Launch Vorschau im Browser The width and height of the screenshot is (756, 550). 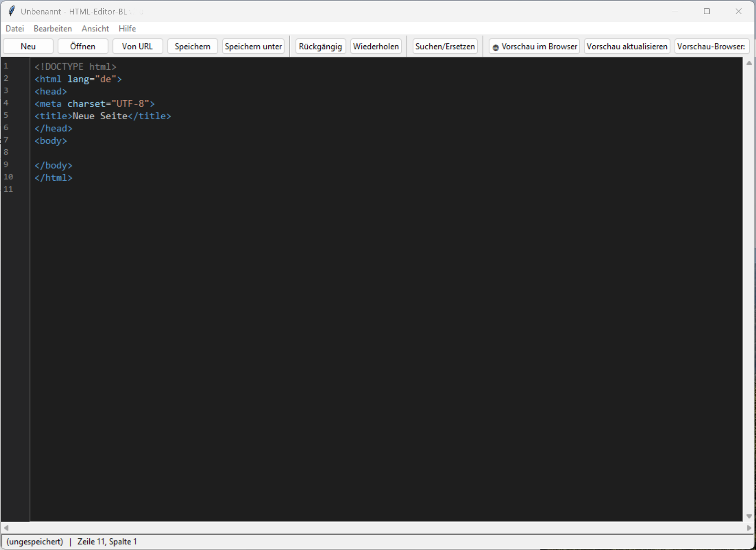[534, 46]
